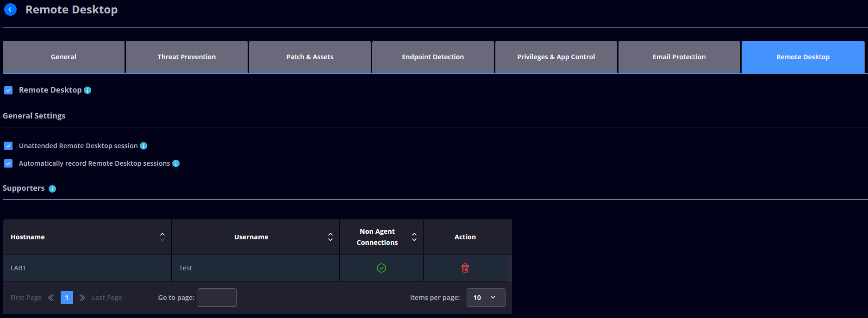Sort table by Username column arrows
Viewport: 868px width, 318px height.
pyautogui.click(x=331, y=237)
